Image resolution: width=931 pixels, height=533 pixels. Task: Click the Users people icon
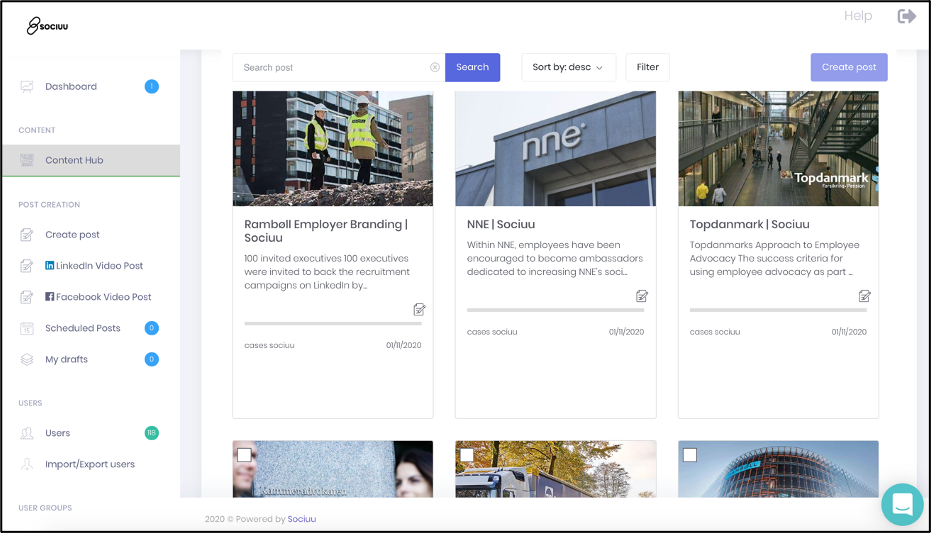coord(27,433)
